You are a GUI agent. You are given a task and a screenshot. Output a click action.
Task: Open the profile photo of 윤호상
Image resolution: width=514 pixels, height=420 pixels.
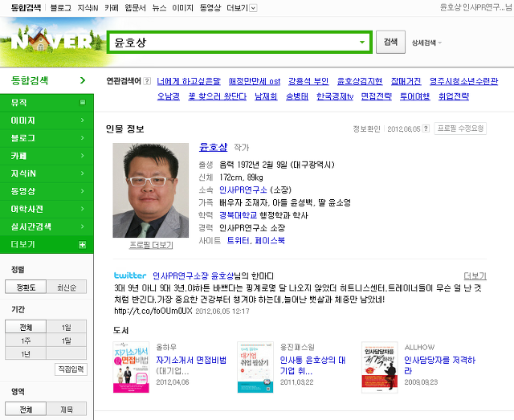point(151,190)
